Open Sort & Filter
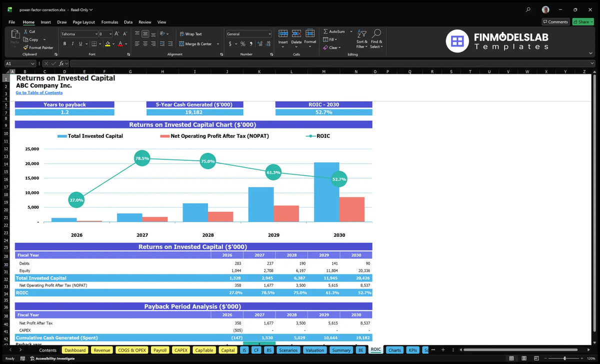Screen dimensions: 600x364 tap(362, 39)
